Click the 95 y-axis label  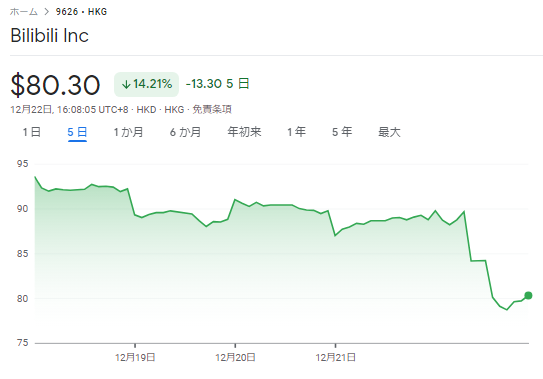23,164
